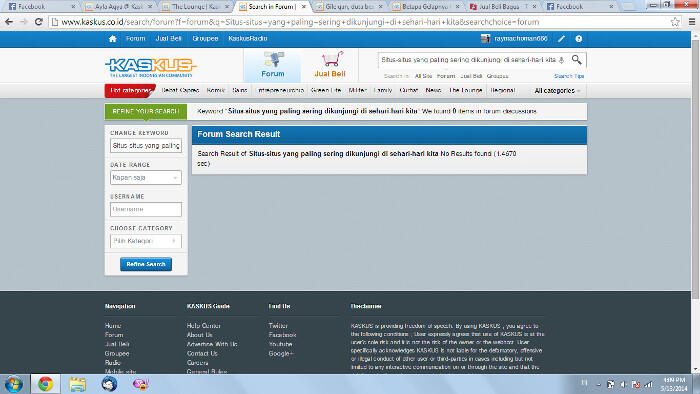Viewport: 700px width, 394px height.
Task: Select the Jual Beli search-in option
Action: click(471, 76)
